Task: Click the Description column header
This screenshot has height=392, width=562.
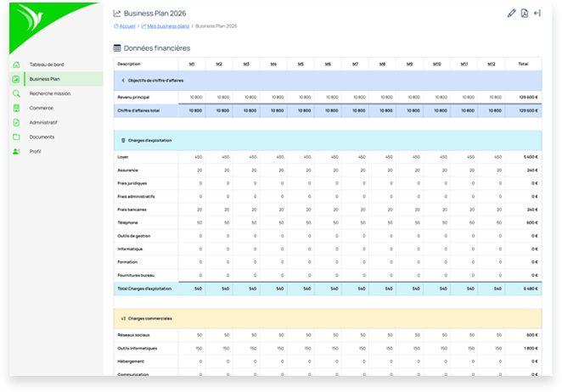Action: click(x=129, y=64)
